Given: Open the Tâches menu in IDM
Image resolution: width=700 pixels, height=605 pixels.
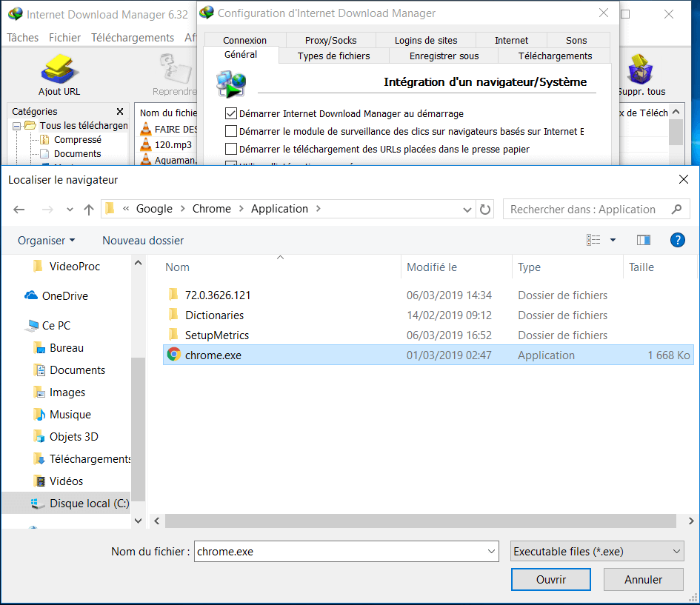Looking at the screenshot, I should [x=23, y=38].
